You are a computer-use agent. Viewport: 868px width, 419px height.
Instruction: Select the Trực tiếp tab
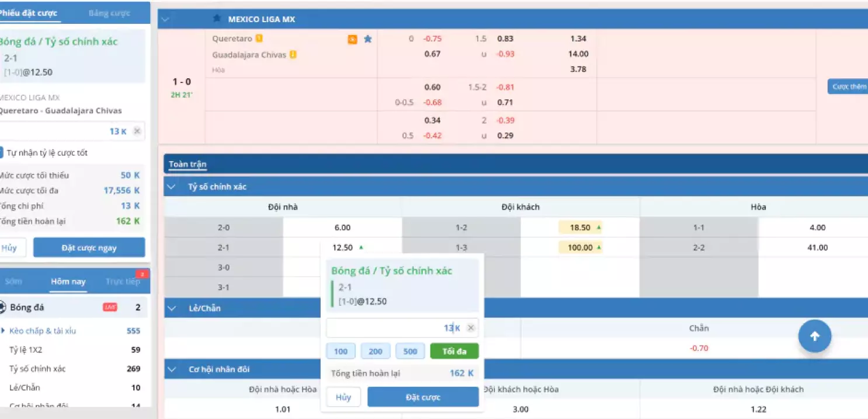[123, 281]
